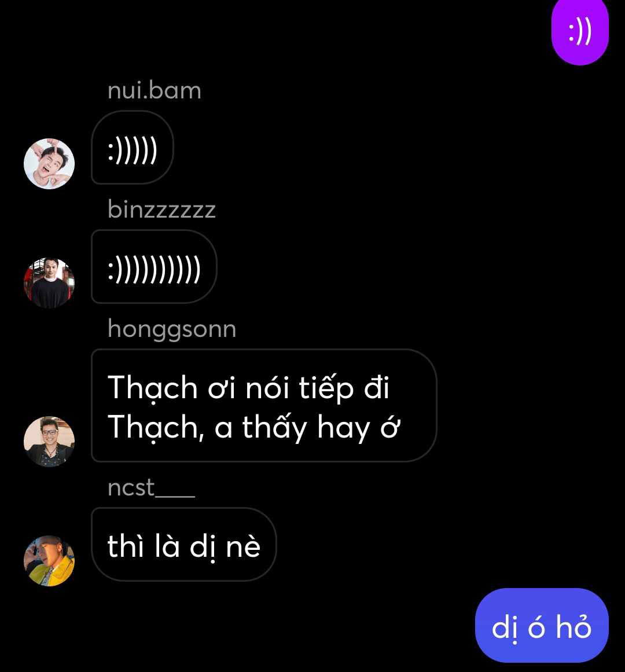Click the word "Thạch," on the second line

coord(156,427)
